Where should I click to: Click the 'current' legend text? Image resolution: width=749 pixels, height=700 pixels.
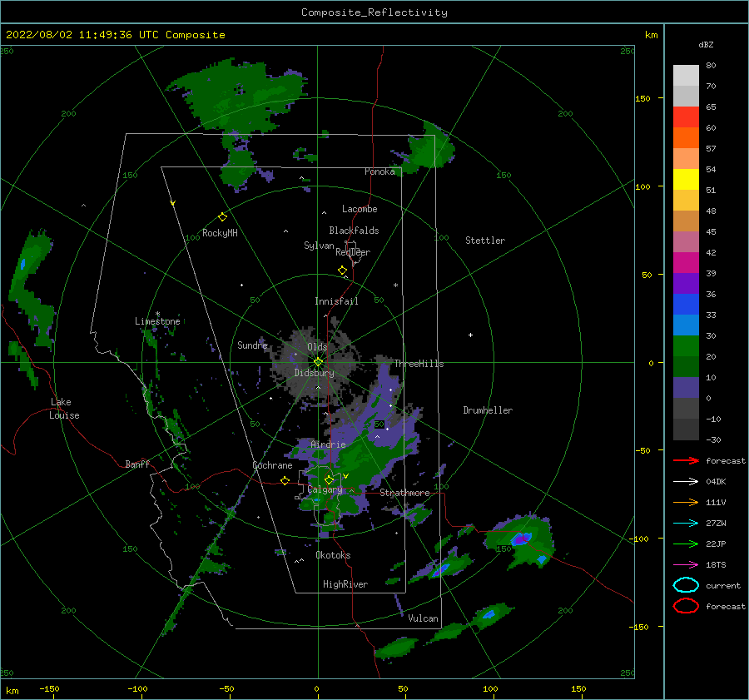[723, 586]
